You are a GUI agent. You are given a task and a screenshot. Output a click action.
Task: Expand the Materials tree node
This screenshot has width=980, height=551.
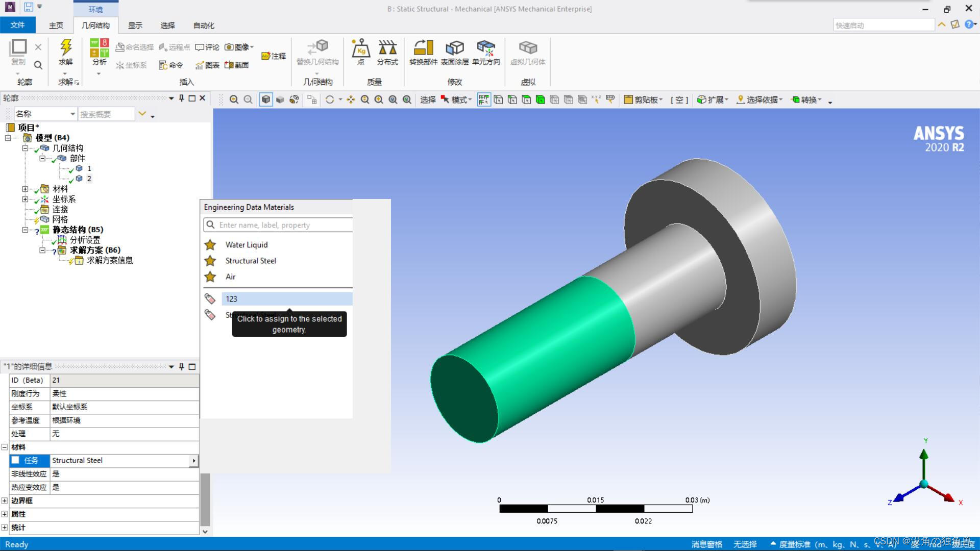pyautogui.click(x=25, y=189)
